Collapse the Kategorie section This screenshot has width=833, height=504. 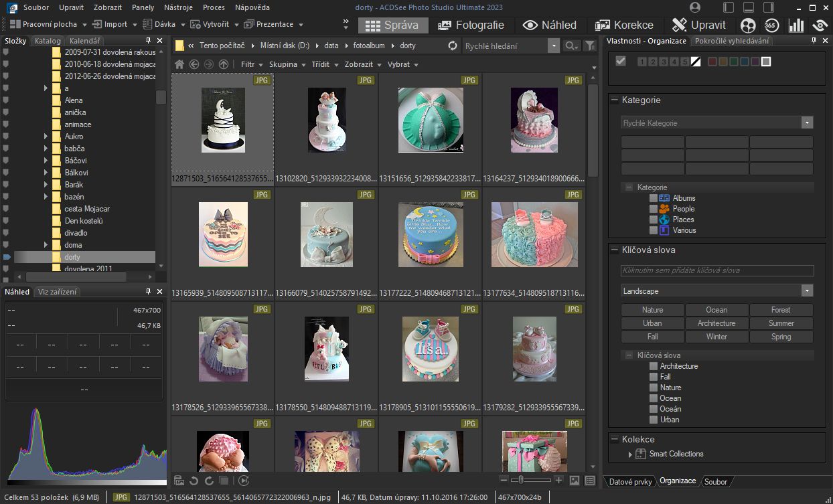[614, 100]
